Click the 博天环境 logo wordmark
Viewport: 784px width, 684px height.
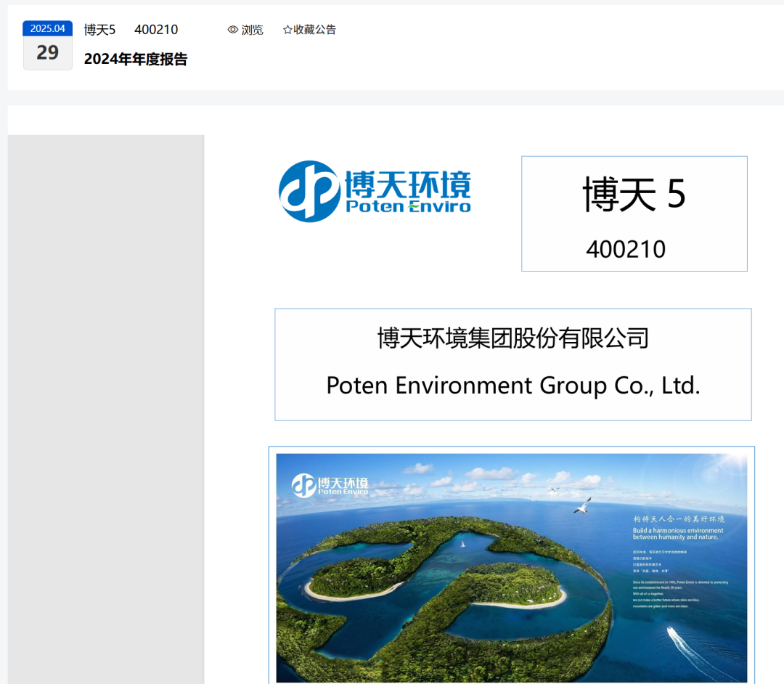click(x=408, y=184)
